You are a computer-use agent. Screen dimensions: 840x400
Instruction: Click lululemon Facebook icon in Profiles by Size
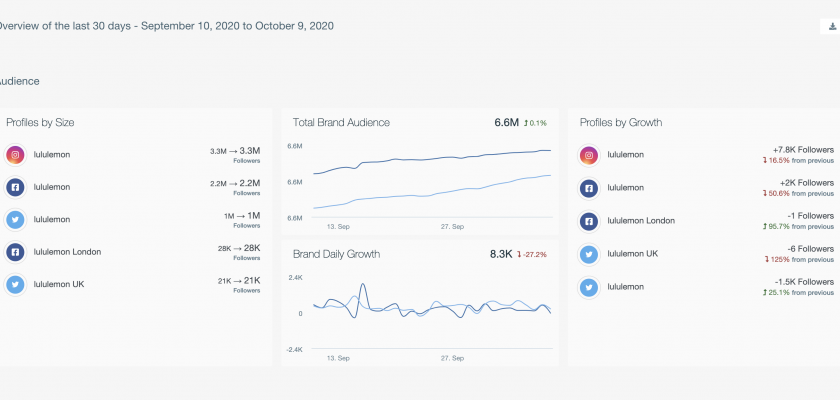coord(15,187)
